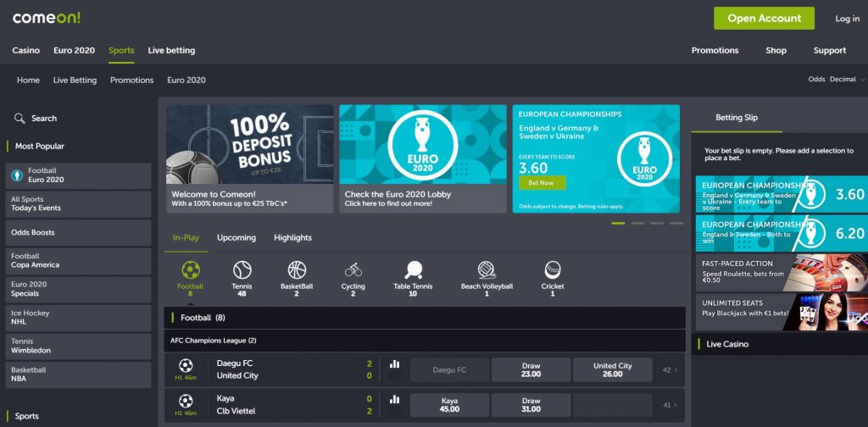This screenshot has width=868, height=427.
Task: Collapse the Football (8) section header
Action: 425,318
